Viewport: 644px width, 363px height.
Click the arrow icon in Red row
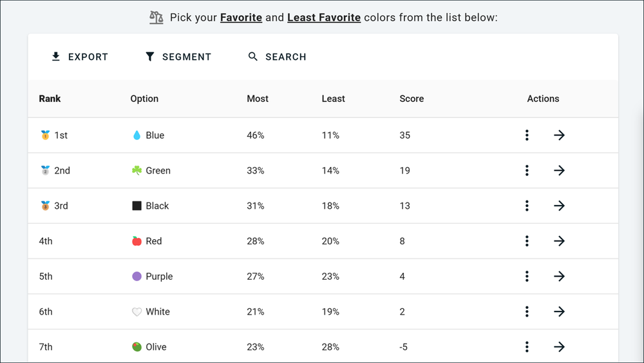(x=559, y=241)
